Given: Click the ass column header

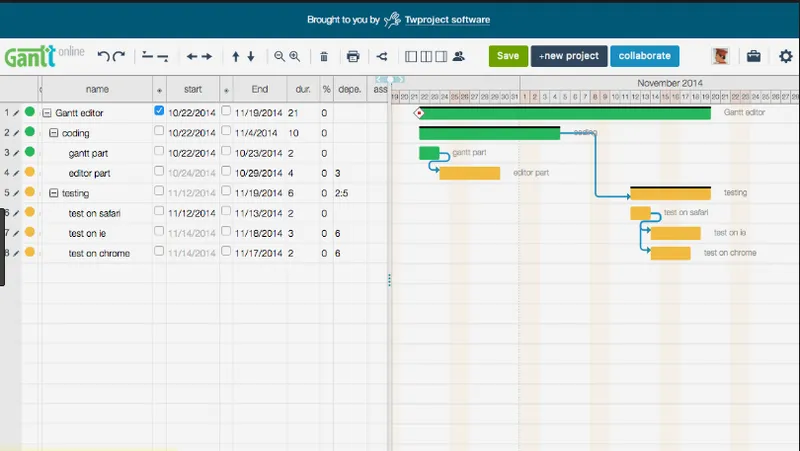Looking at the screenshot, I should (379, 89).
